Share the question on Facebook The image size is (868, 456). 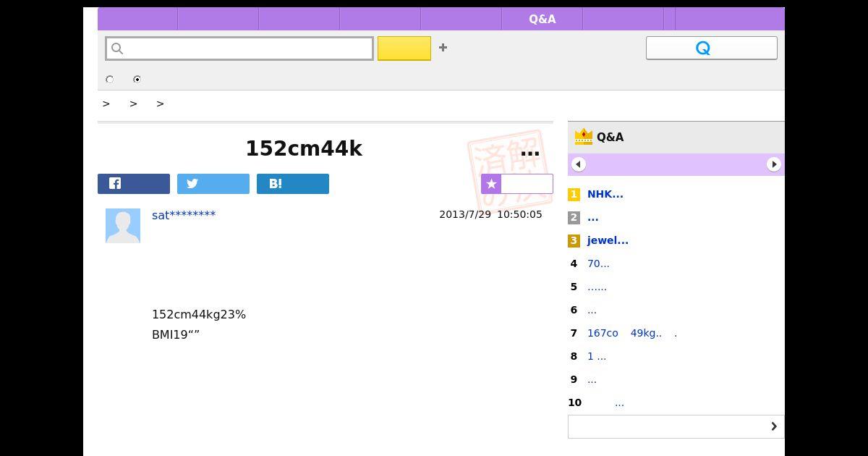(x=134, y=184)
